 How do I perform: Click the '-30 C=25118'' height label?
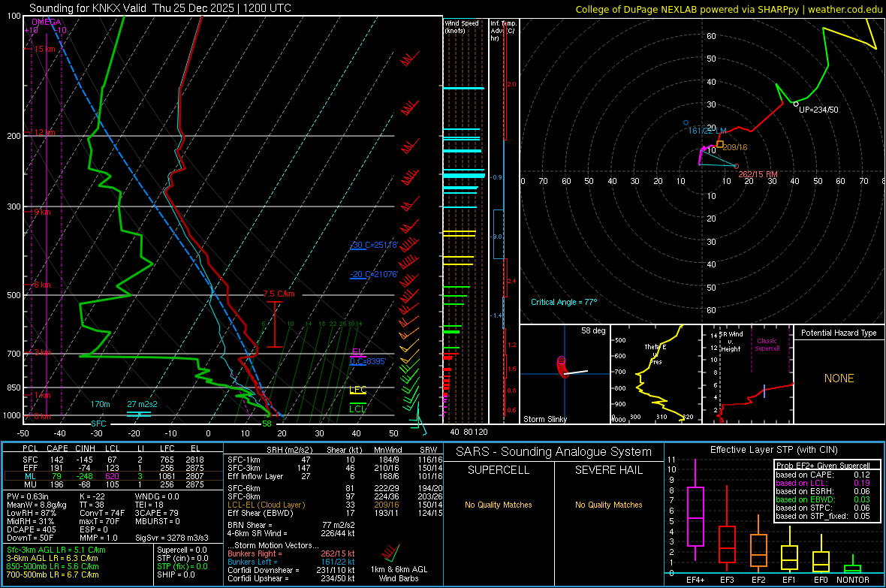click(375, 245)
